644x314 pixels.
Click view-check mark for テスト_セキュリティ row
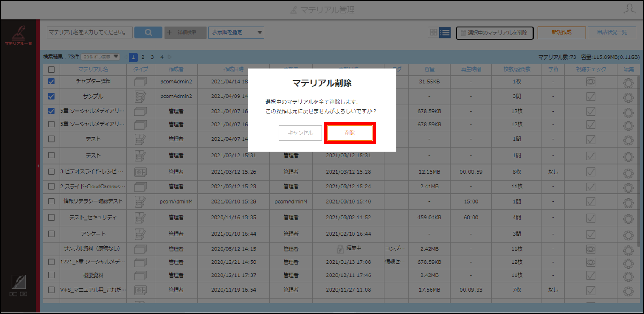pos(591,218)
